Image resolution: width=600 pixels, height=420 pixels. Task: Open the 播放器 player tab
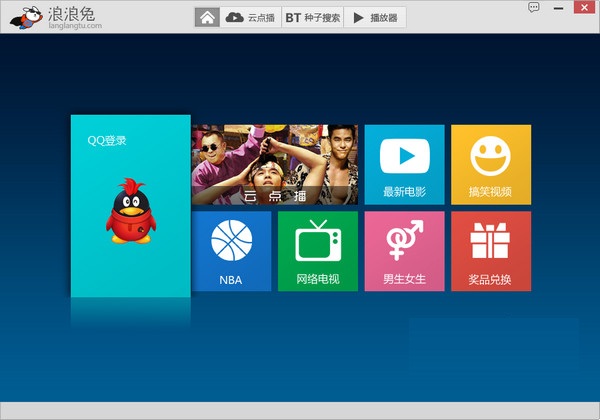375,17
